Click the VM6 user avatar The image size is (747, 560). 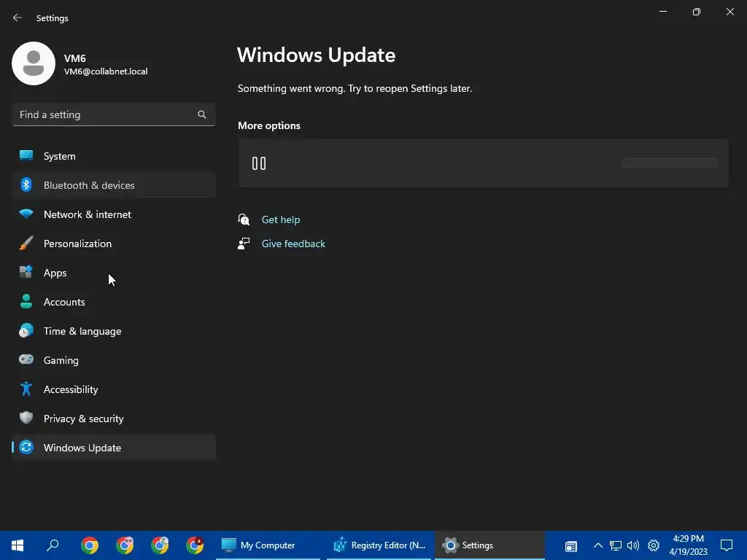(x=34, y=63)
